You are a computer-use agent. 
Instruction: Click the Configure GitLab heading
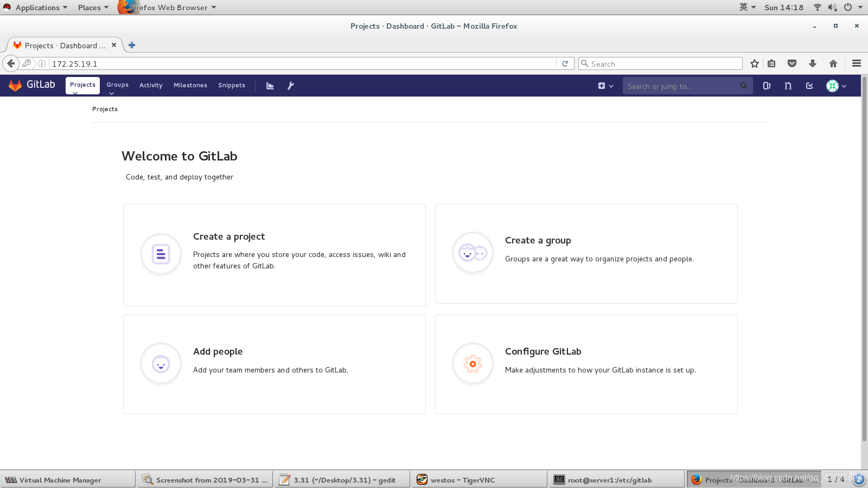pos(543,351)
